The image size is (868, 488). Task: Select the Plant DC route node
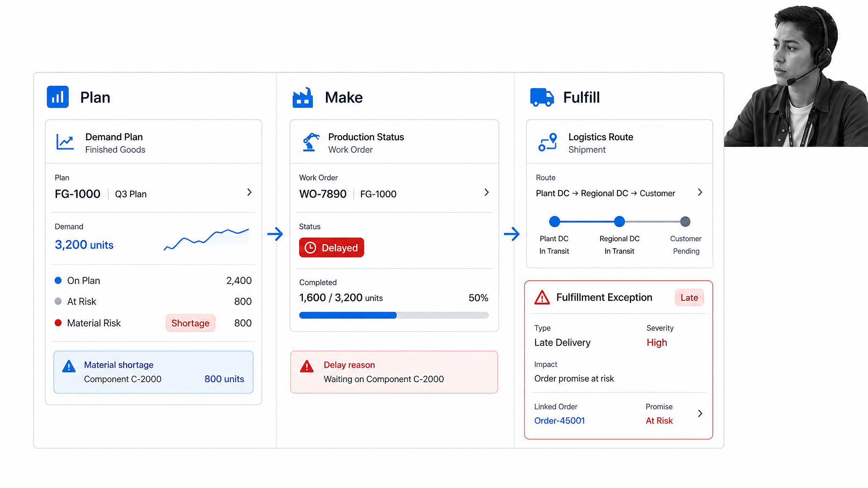point(554,222)
